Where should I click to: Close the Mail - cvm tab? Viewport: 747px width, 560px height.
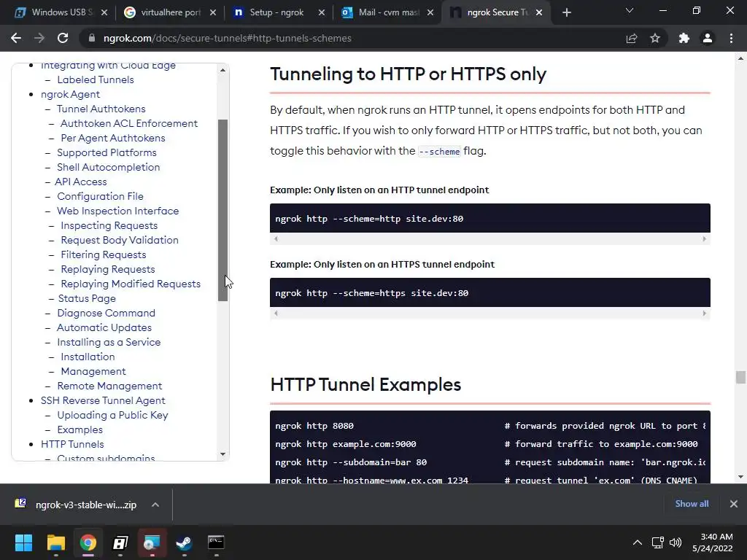click(430, 12)
